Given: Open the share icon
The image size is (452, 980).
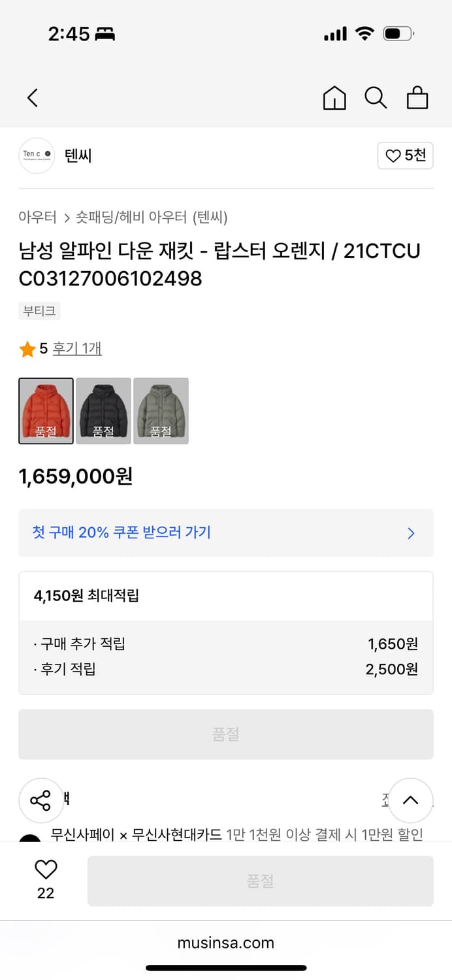Looking at the screenshot, I should (41, 800).
